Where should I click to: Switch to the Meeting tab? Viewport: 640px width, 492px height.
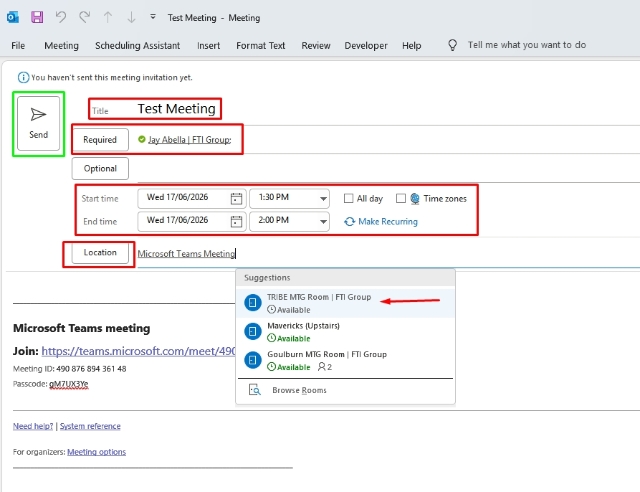61,45
